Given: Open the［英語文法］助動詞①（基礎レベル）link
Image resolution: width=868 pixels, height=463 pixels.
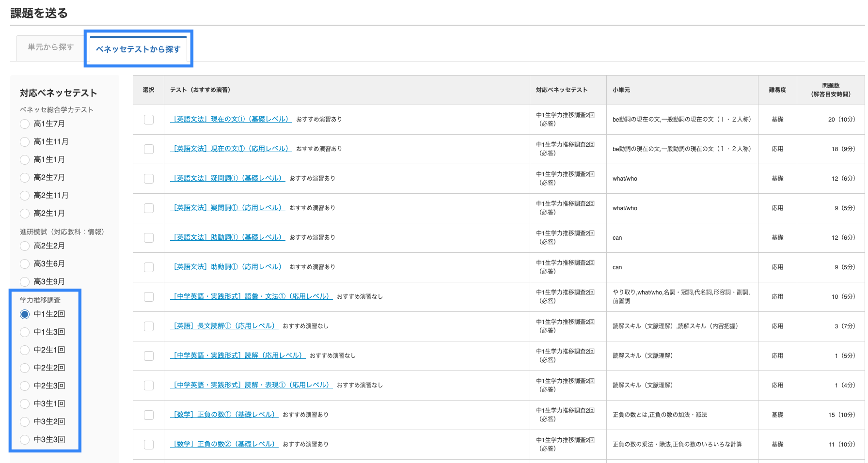Looking at the screenshot, I should coord(228,237).
